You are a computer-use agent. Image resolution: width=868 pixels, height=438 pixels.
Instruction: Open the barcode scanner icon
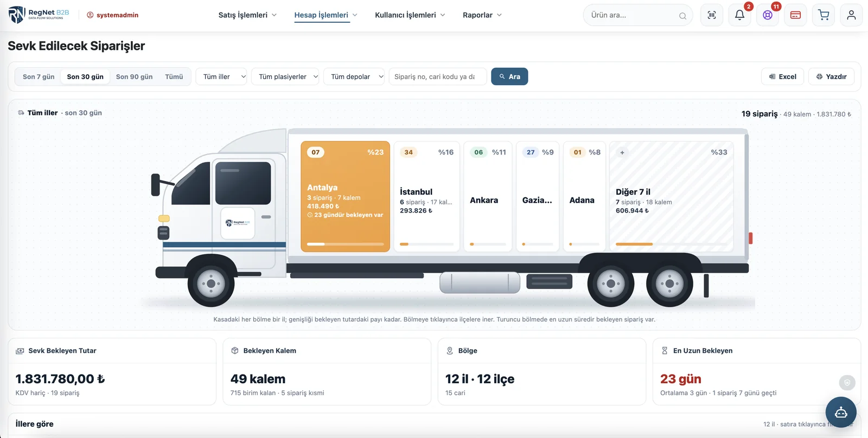point(712,15)
